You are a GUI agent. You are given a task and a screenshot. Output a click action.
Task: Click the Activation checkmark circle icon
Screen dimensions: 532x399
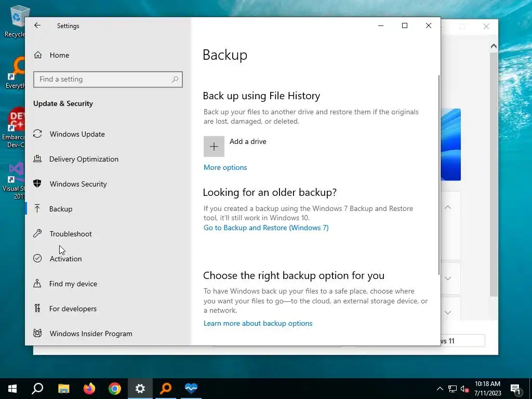tap(37, 259)
